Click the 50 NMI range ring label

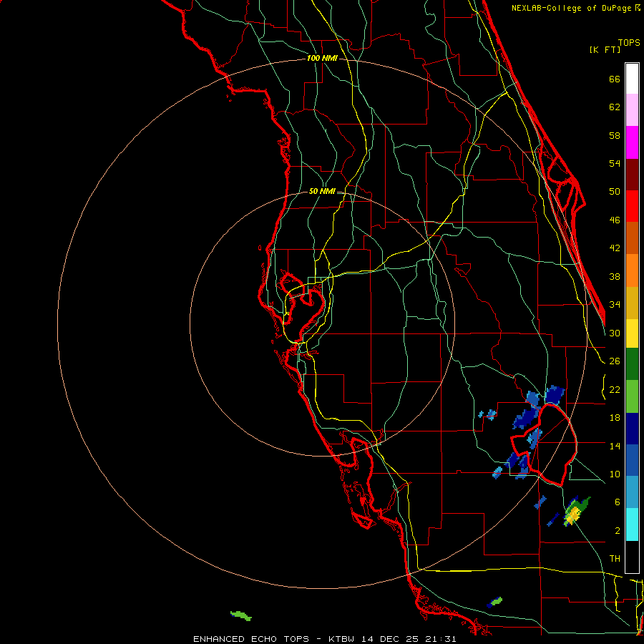pos(322,191)
